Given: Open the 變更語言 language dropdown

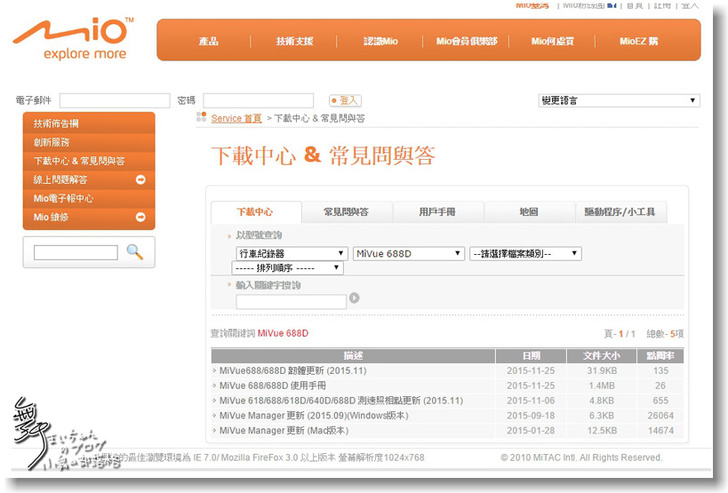Looking at the screenshot, I should [x=618, y=101].
